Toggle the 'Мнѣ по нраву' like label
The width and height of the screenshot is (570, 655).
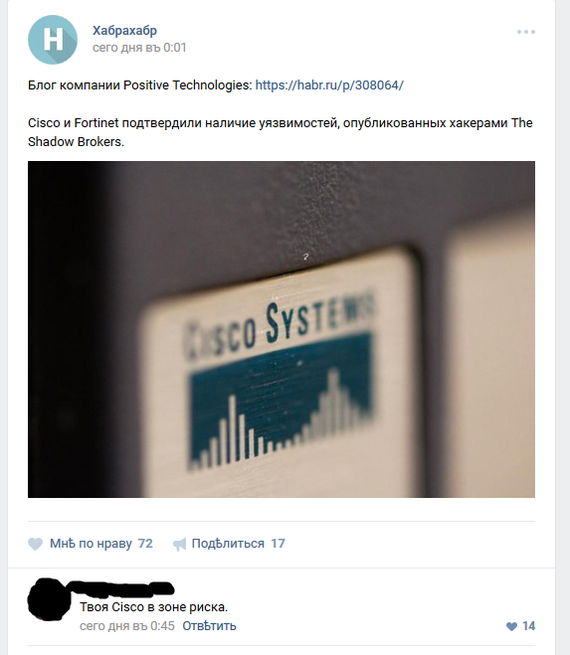coord(91,543)
